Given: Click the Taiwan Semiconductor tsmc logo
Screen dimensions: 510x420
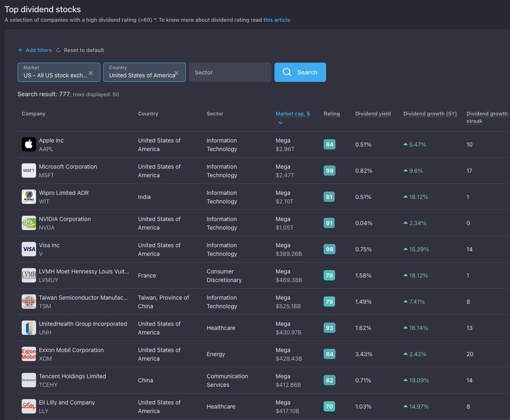Looking at the screenshot, I should [29, 302].
